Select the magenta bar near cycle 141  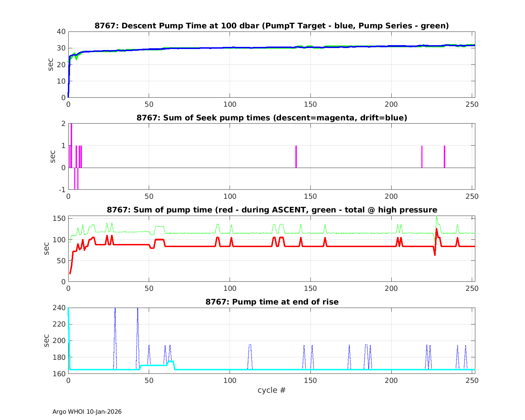click(x=296, y=156)
